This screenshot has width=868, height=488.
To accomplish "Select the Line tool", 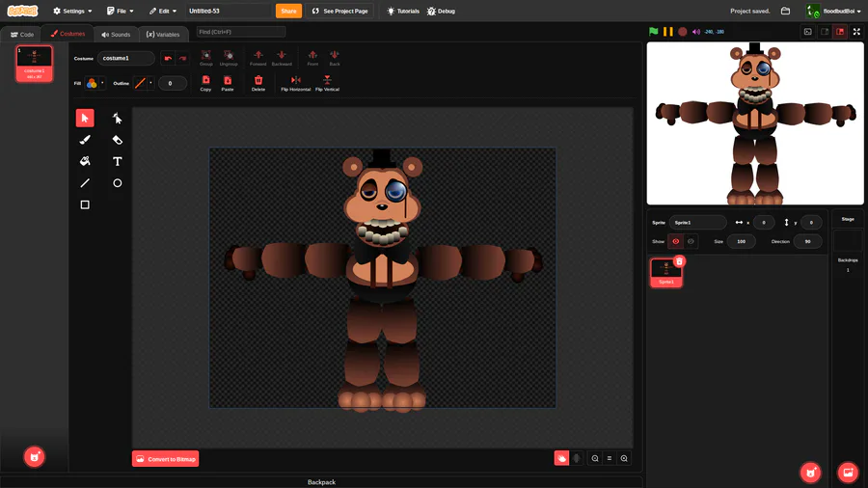I will pyautogui.click(x=85, y=183).
